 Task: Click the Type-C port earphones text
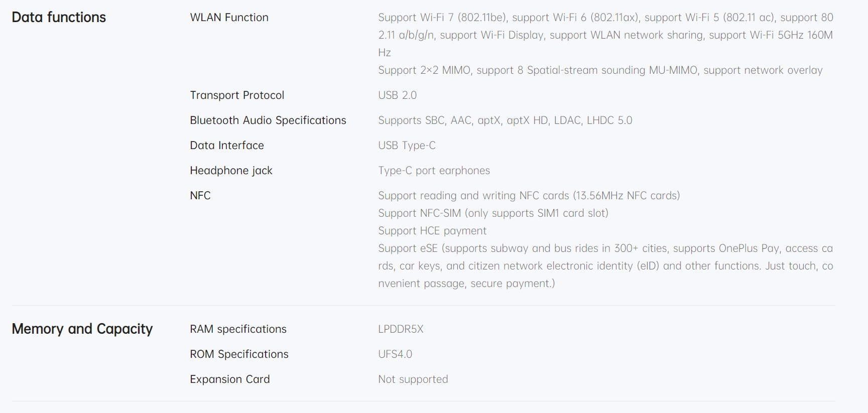pyautogui.click(x=434, y=171)
